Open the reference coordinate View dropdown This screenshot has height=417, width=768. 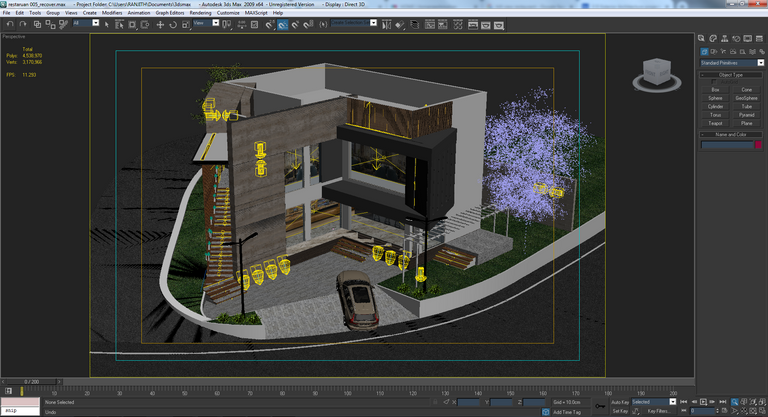tap(206, 23)
